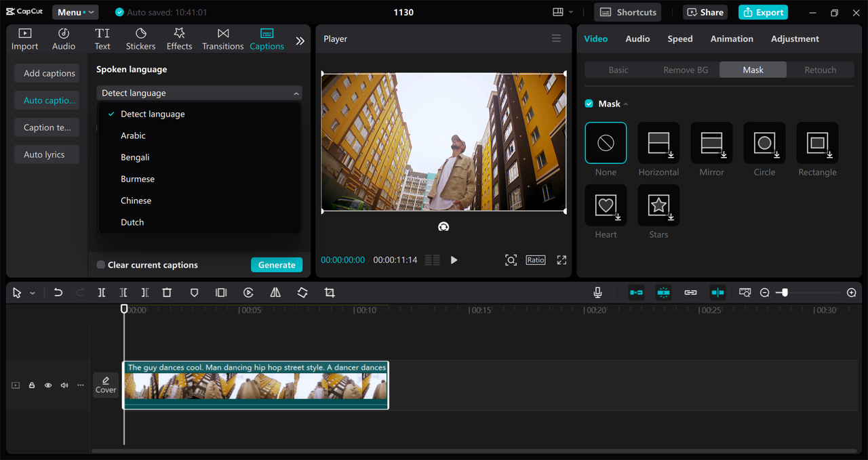Undo the last action
The image size is (868, 460).
tap(58, 293)
